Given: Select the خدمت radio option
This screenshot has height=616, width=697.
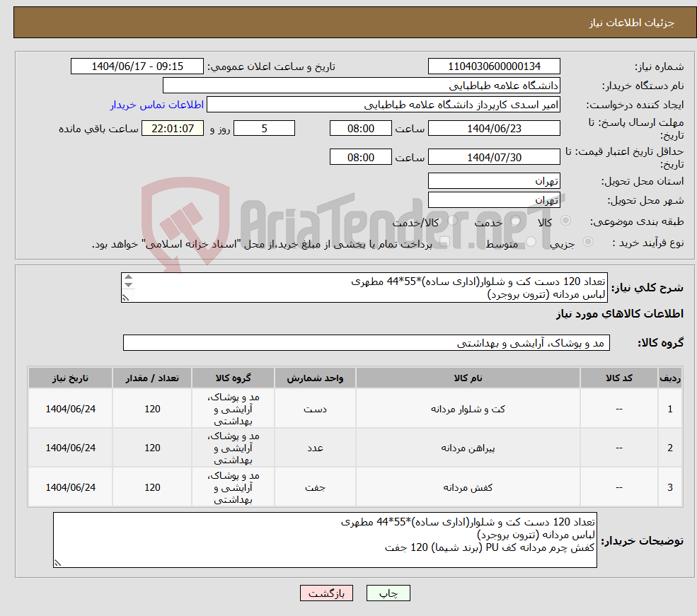Looking at the screenshot, I should pos(515,220).
